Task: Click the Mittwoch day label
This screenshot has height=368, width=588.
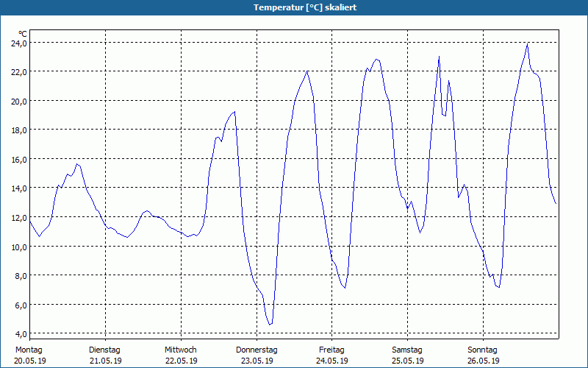Action: [x=181, y=350]
